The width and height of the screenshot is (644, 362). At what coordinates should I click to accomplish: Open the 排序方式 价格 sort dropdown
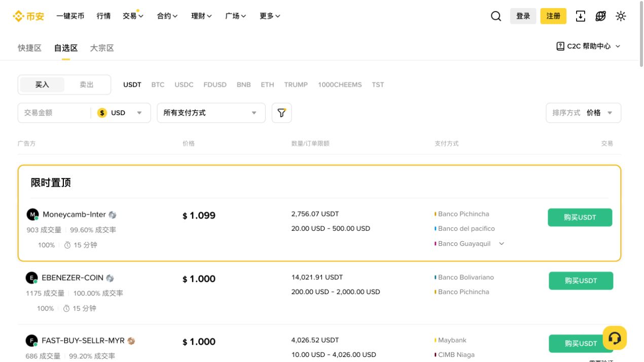pyautogui.click(x=583, y=113)
